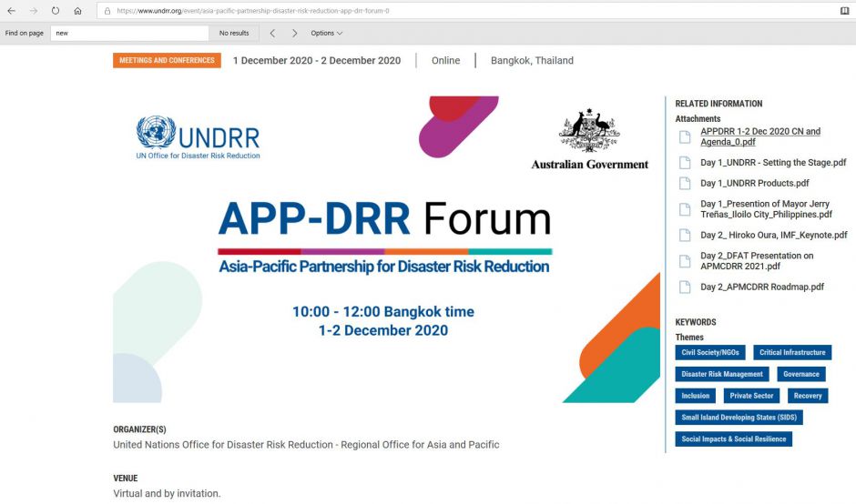
Task: Click the address bar URL
Action: click(x=253, y=11)
